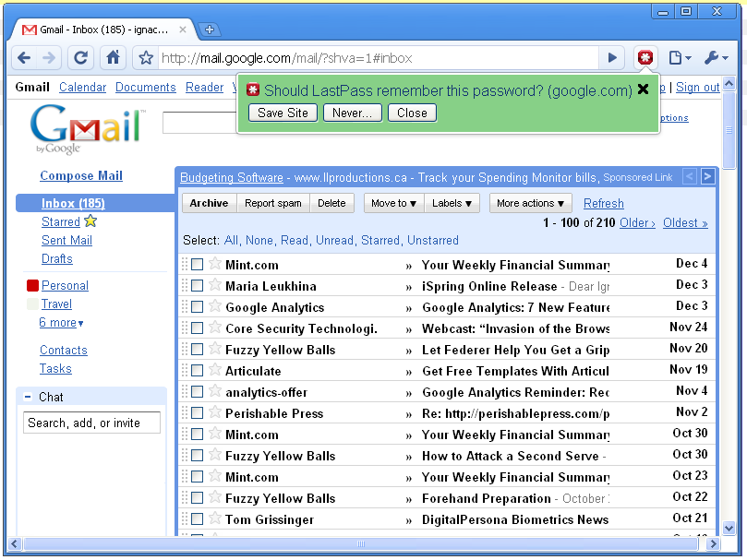Dismiss LastPass prompt with the X icon
This screenshot has width=747, height=560.
click(644, 89)
